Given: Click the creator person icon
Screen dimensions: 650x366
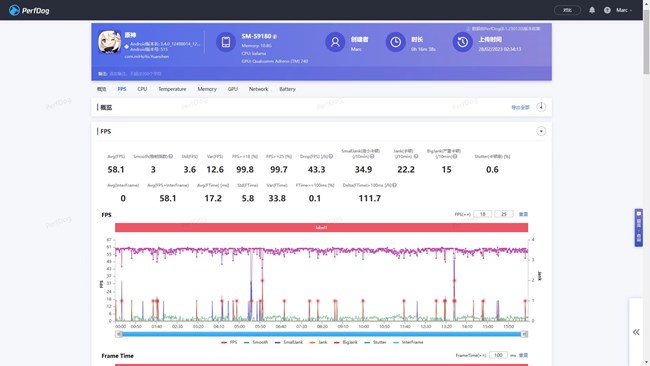Looking at the screenshot, I should (x=335, y=42).
